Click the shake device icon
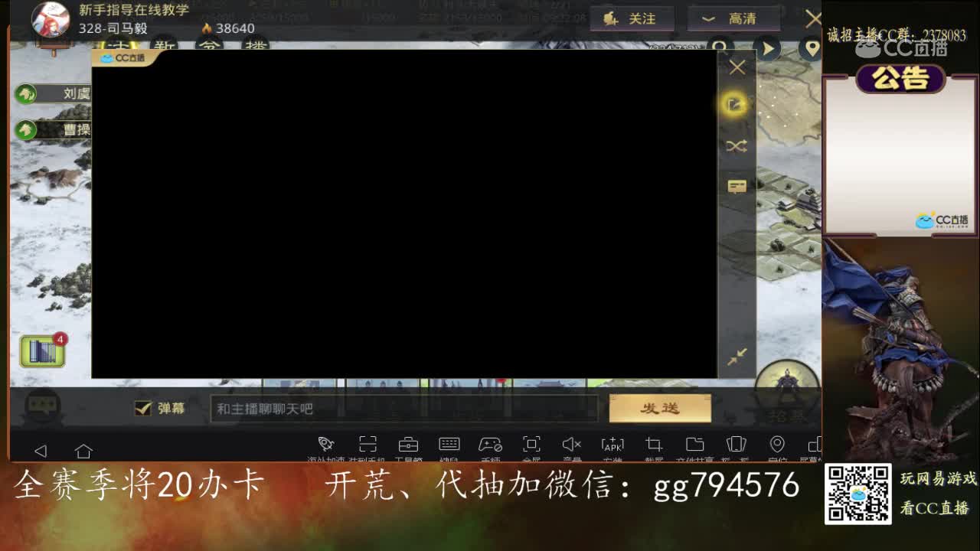This screenshot has height=551, width=980. (x=736, y=445)
